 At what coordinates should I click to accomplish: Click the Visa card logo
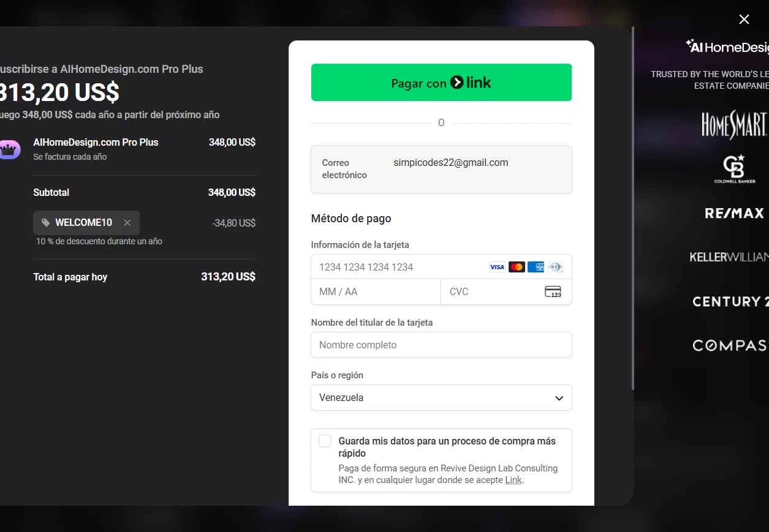pyautogui.click(x=497, y=267)
